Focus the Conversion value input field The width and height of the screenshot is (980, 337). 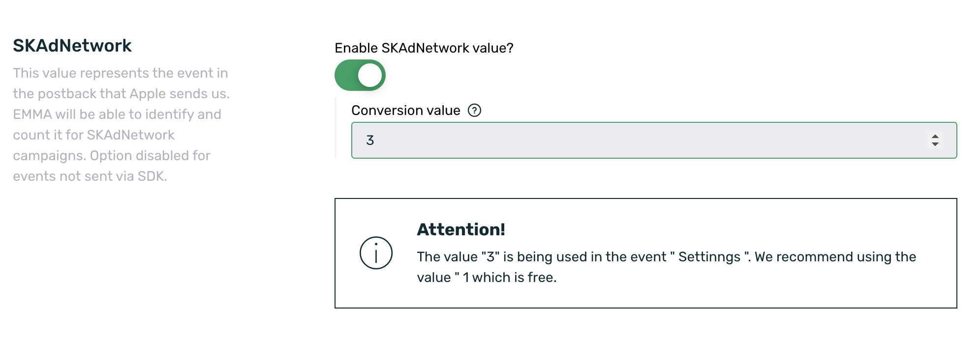point(640,140)
